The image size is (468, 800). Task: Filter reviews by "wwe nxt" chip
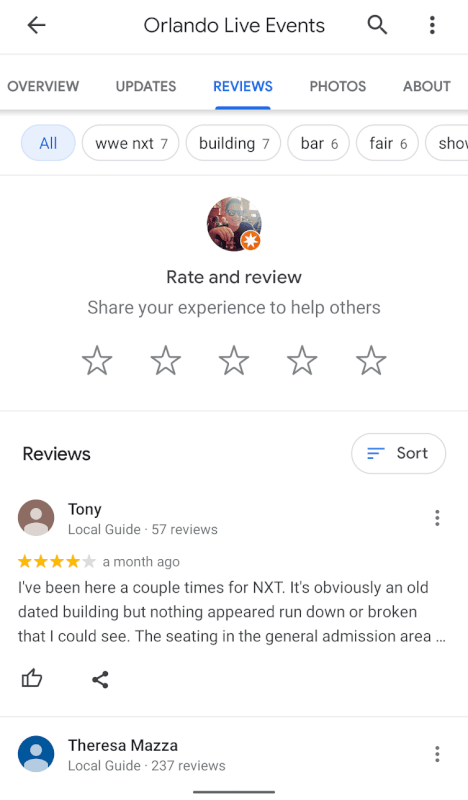point(131,143)
